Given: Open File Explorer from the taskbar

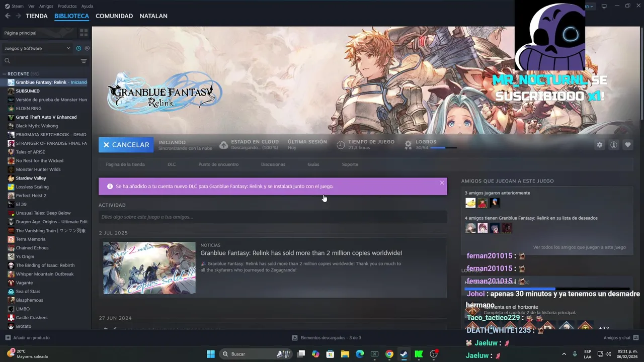Looking at the screenshot, I should pos(345,354).
